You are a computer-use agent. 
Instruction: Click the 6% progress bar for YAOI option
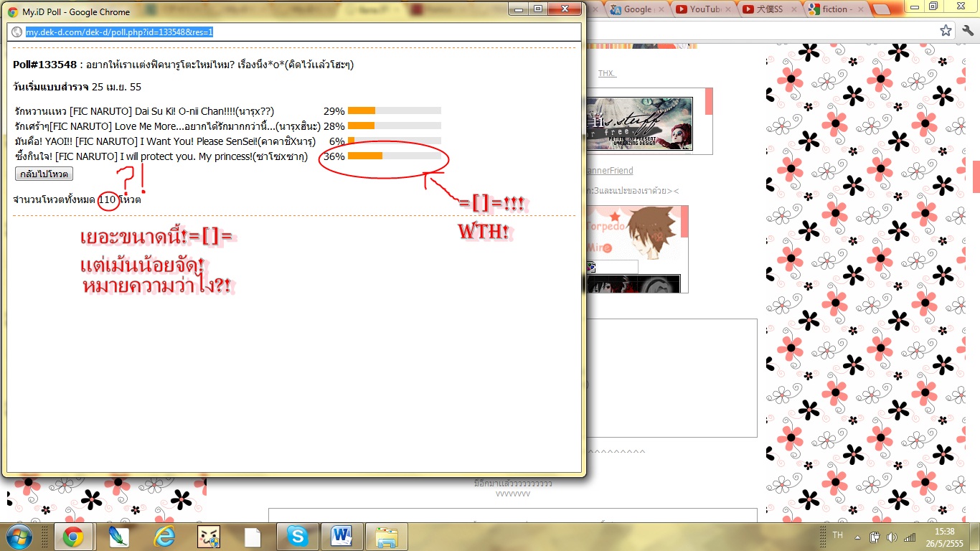pyautogui.click(x=394, y=141)
